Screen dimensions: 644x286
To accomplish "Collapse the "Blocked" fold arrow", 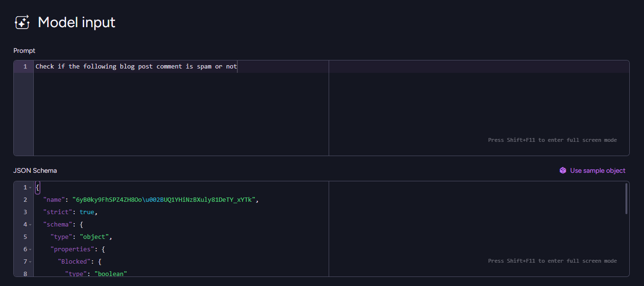I will (30, 262).
